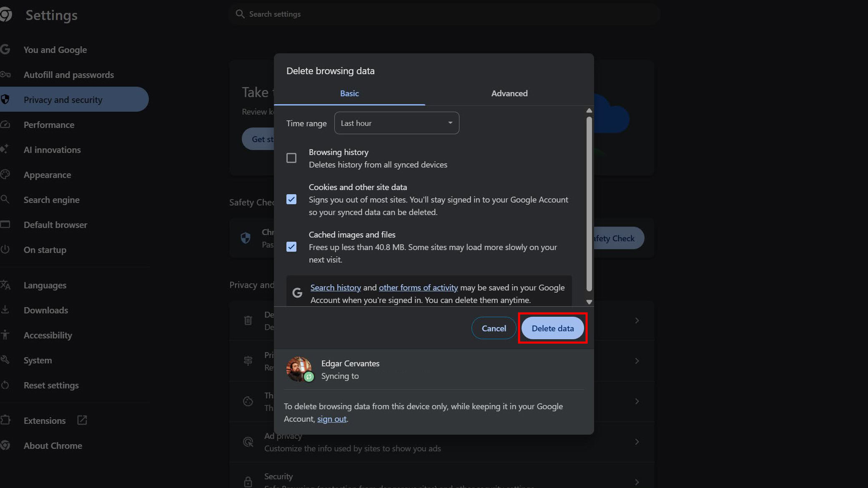Click the Reset settings icon in sidebar
The image size is (868, 488).
(x=5, y=385)
